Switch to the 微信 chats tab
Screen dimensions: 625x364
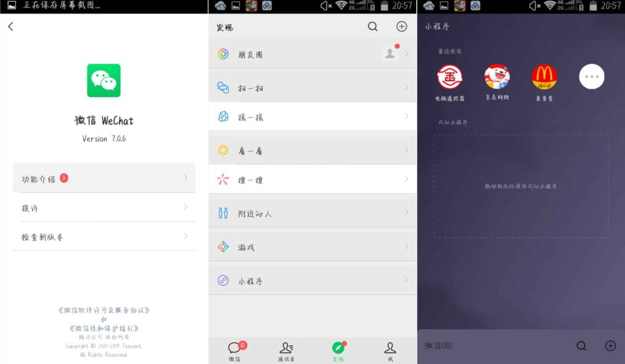pos(235,351)
